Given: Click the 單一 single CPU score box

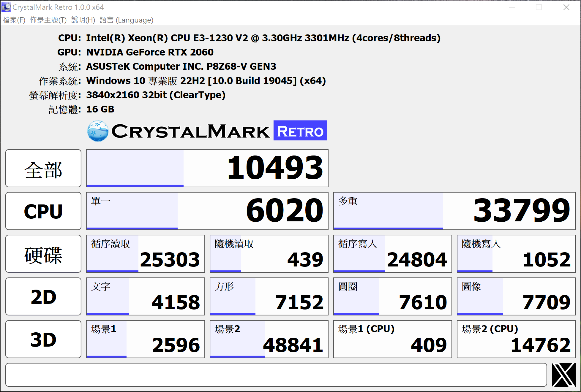Looking at the screenshot, I should pyautogui.click(x=207, y=211).
